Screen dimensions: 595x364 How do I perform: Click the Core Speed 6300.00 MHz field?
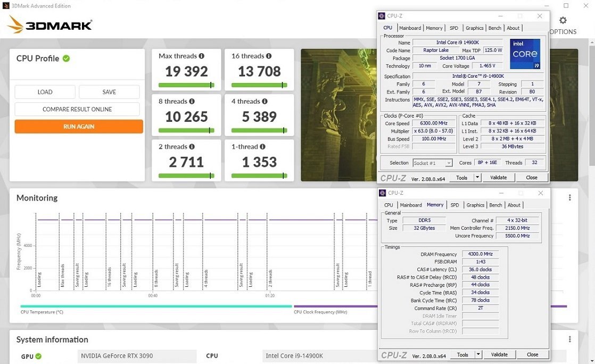click(434, 123)
